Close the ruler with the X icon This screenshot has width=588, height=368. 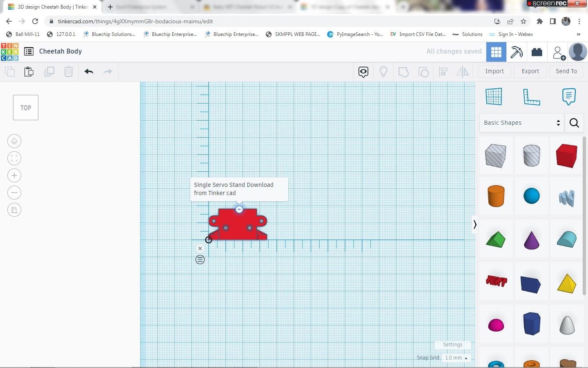click(200, 248)
